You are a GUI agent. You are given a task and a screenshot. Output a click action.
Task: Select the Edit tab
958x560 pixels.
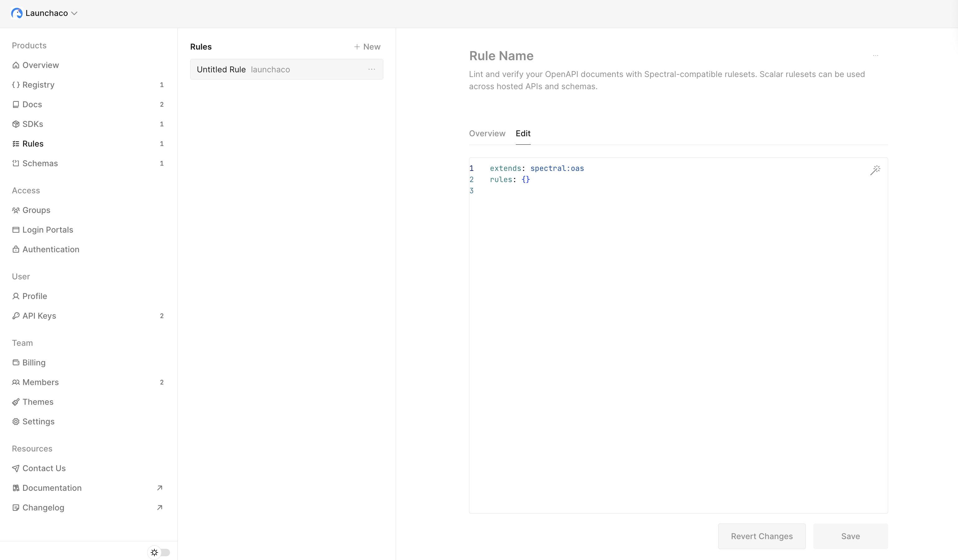[523, 133]
